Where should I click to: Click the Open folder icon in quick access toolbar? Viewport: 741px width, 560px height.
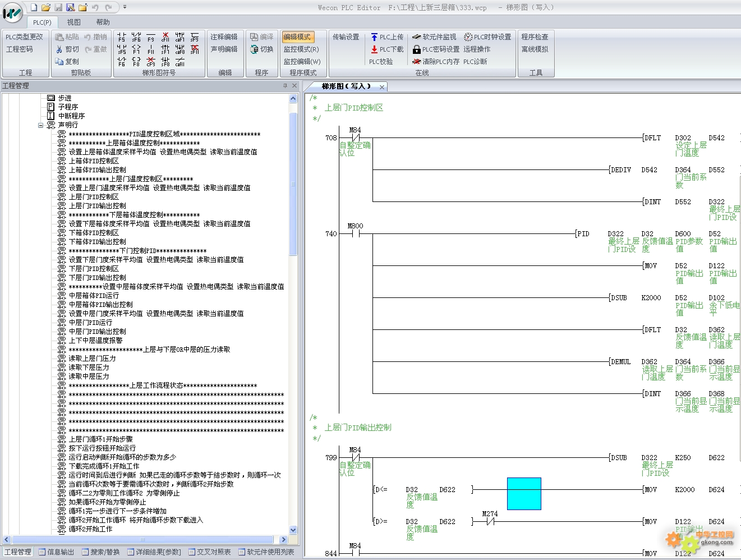[x=46, y=7]
